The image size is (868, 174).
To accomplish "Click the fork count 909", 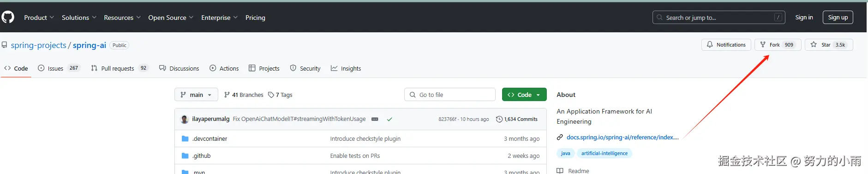I will tap(789, 45).
